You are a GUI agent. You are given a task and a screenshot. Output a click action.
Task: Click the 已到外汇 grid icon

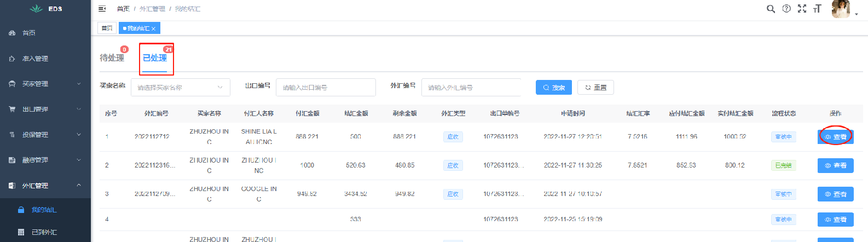point(21,232)
